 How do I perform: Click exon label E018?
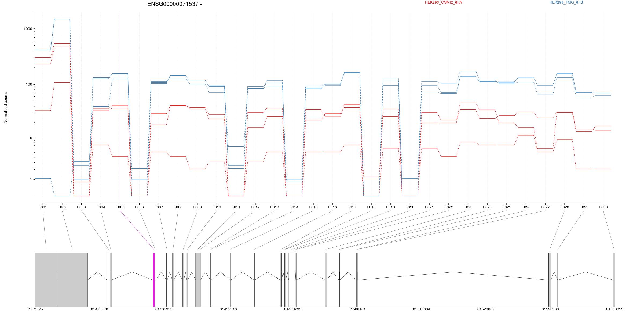371,207
